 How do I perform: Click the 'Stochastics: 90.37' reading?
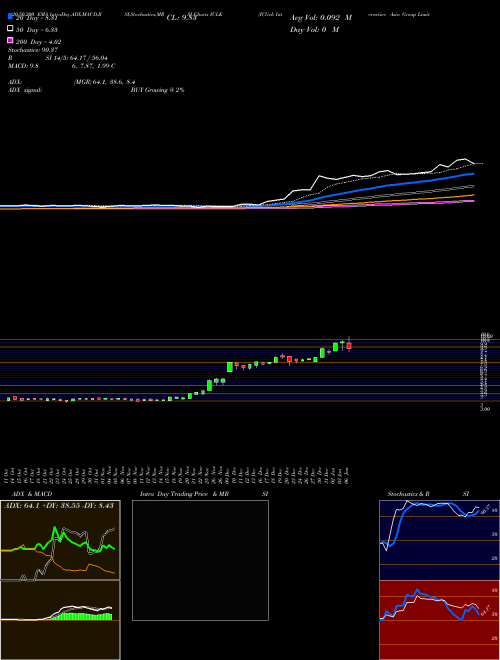click(33, 50)
